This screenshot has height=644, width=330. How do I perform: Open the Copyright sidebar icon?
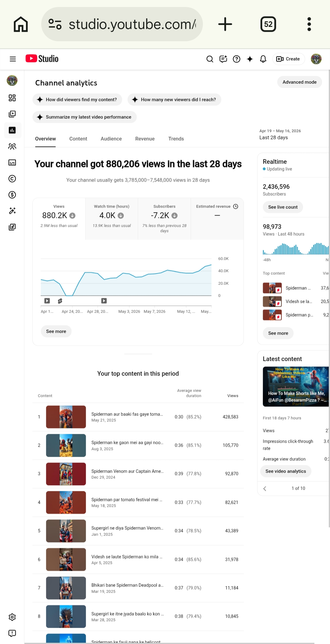click(x=12, y=179)
